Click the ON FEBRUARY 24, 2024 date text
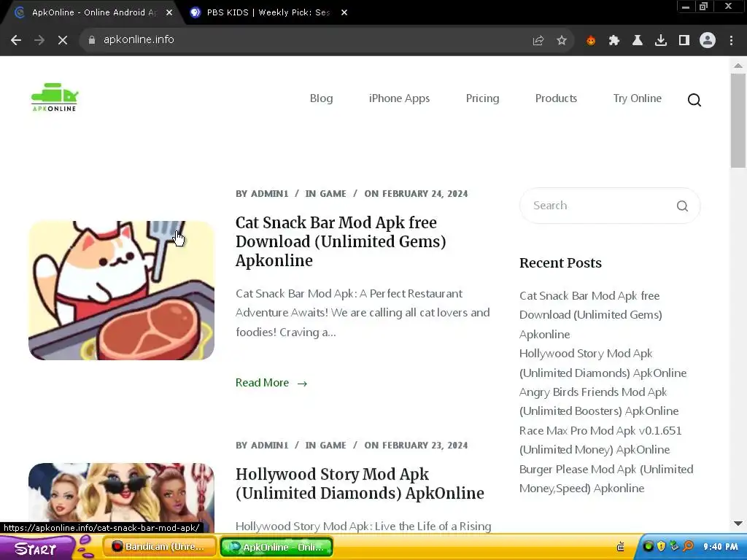This screenshot has width=747, height=560. click(416, 194)
